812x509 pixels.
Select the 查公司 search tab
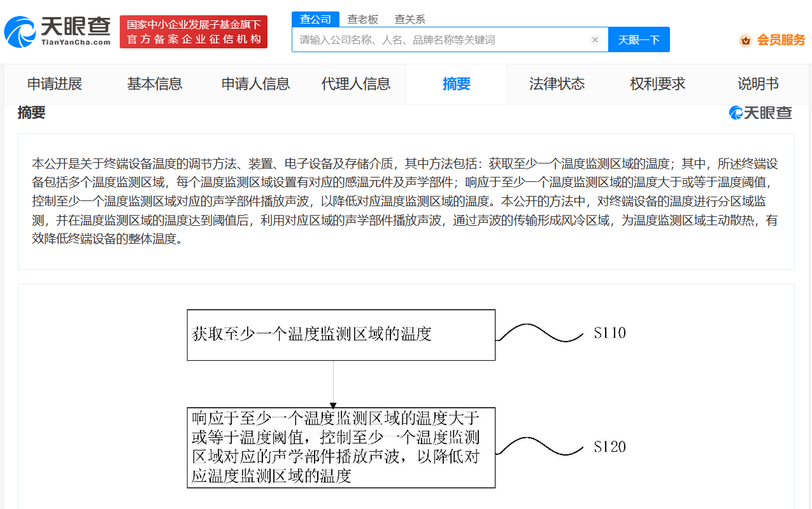pyautogui.click(x=316, y=19)
